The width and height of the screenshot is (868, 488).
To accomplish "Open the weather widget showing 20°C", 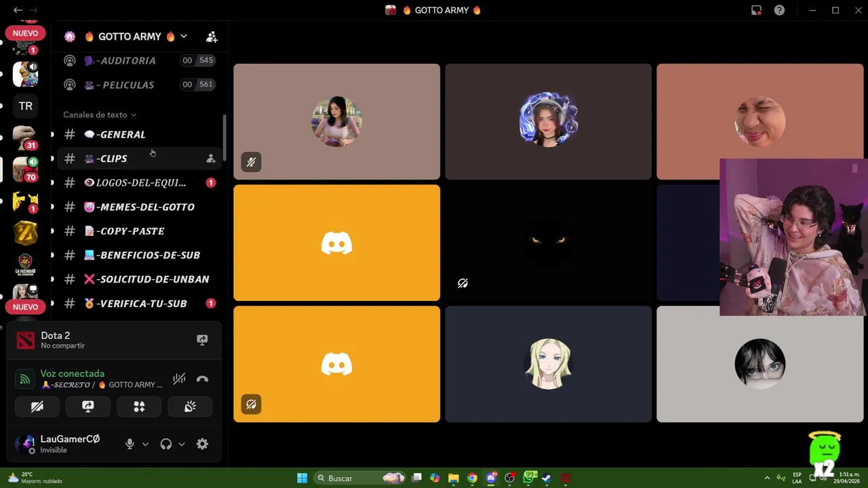I will pos(35,478).
